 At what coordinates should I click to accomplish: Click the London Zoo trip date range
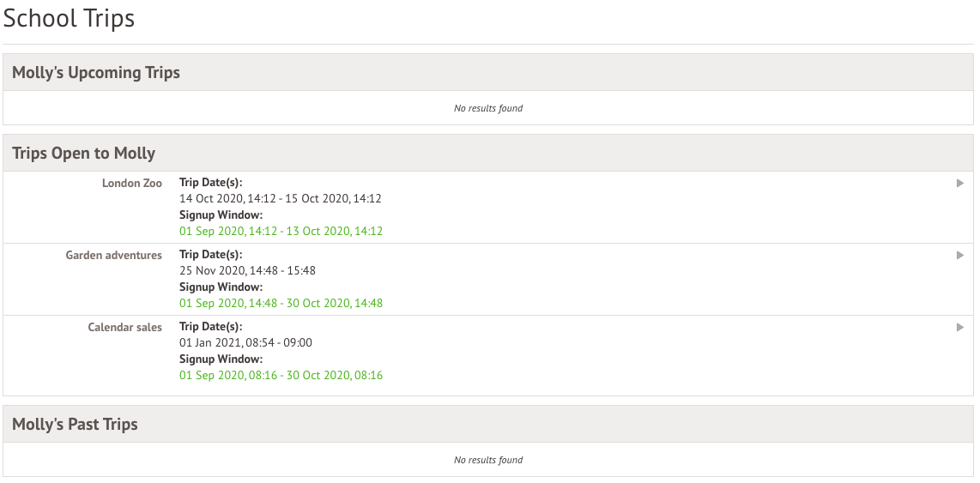(x=280, y=198)
